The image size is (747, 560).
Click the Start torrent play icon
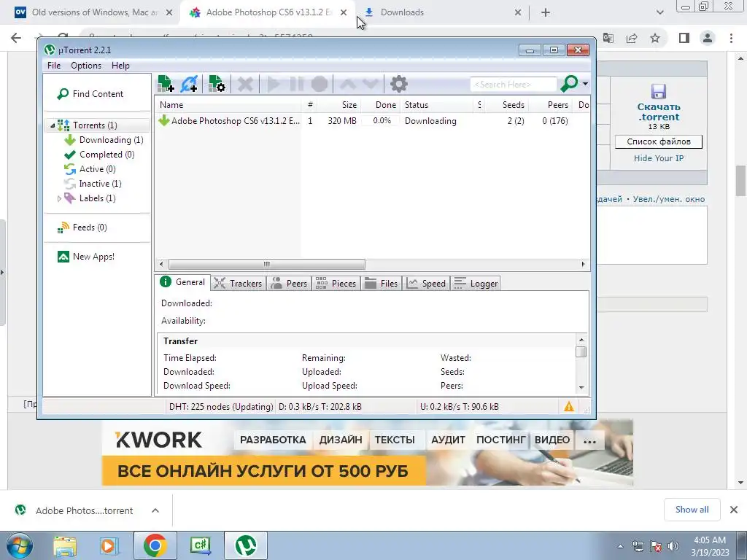(274, 85)
